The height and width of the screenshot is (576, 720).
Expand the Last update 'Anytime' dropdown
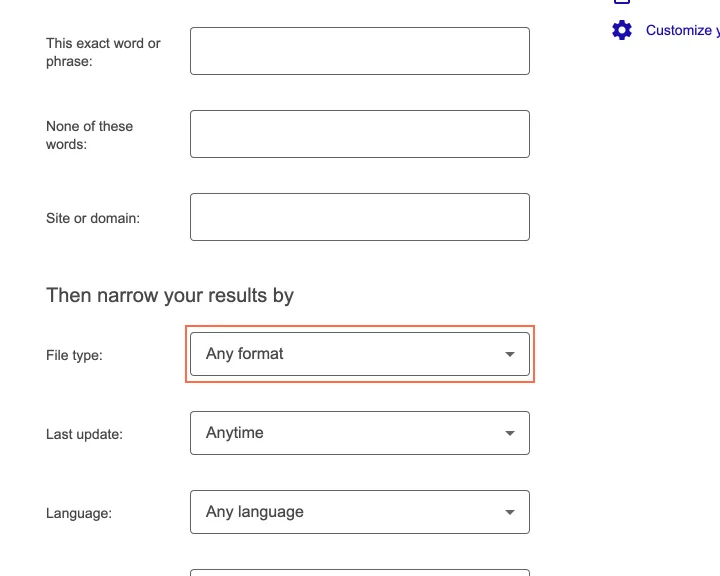coord(360,433)
